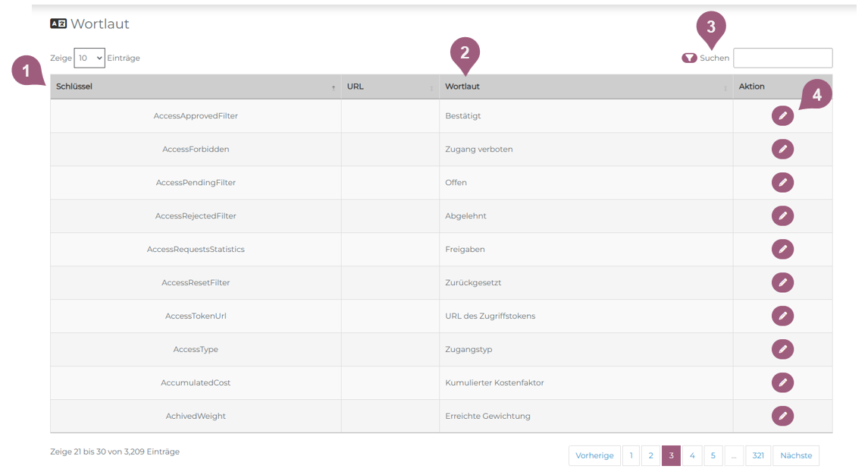Open edit for AccessRejectedFilter row
This screenshot has width=868, height=475.
[x=782, y=216]
